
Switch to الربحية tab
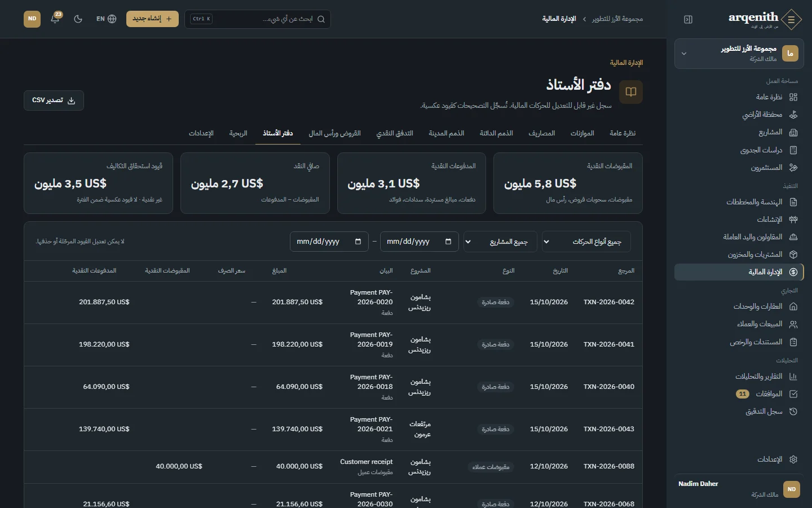(x=239, y=133)
